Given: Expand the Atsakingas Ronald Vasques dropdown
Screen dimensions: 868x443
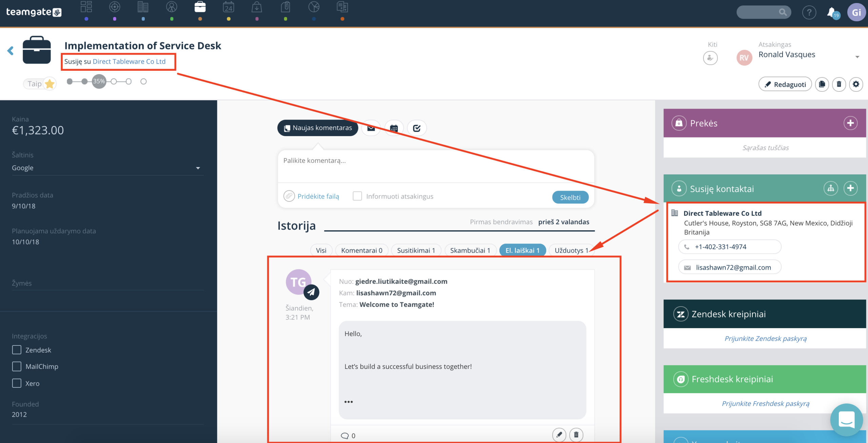Looking at the screenshot, I should click(x=857, y=57).
